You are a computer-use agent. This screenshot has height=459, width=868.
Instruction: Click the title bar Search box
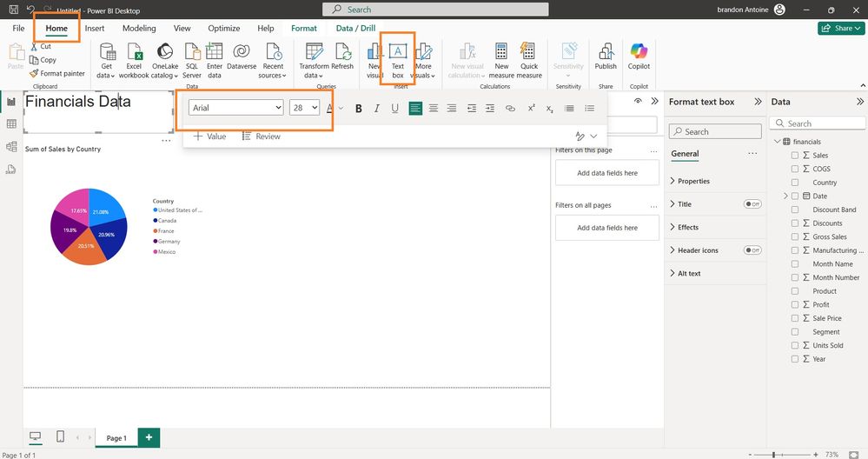435,10
